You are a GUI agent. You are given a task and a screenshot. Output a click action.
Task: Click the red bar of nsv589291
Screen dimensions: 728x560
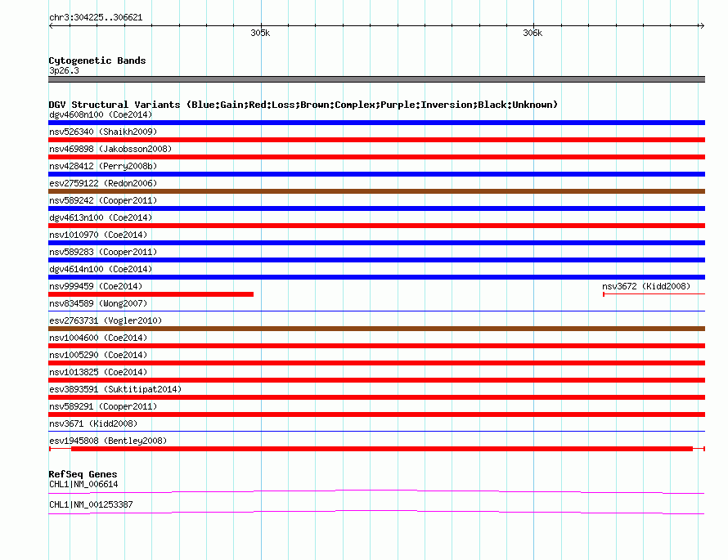376,414
